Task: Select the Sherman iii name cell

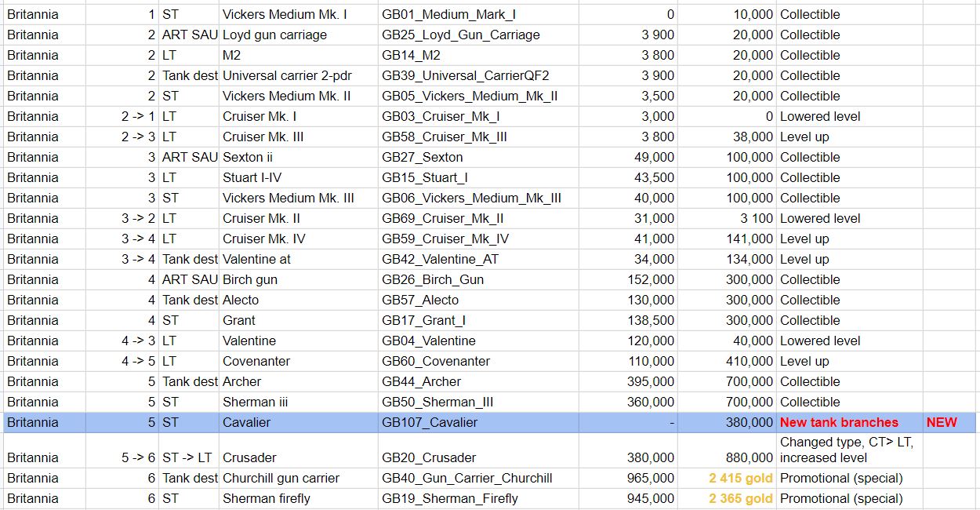Action: tap(298, 402)
